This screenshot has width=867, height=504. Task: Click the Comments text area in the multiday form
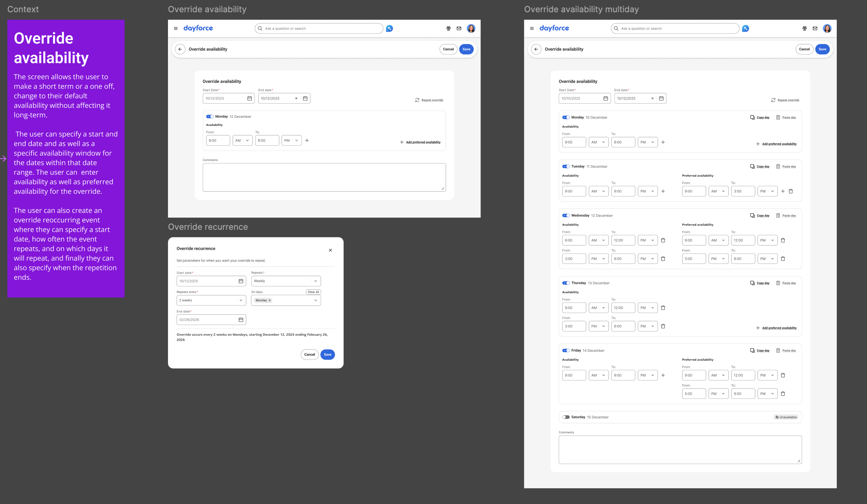coord(680,450)
